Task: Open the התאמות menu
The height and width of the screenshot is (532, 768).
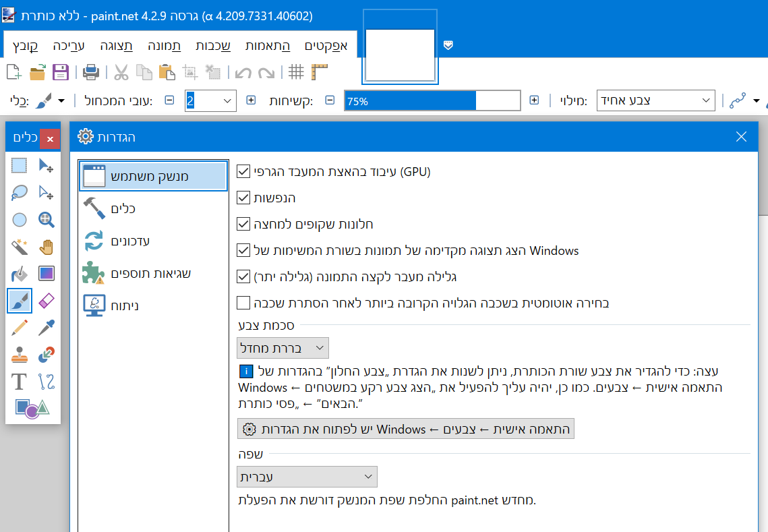Action: 268,46
